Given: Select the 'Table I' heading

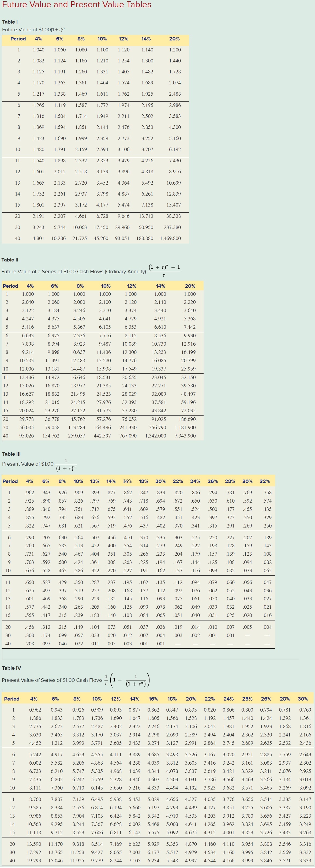Looking at the screenshot, I should point(10,22).
